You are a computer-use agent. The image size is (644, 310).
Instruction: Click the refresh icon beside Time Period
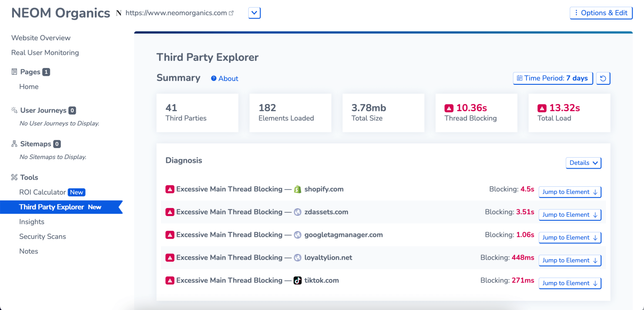click(603, 78)
